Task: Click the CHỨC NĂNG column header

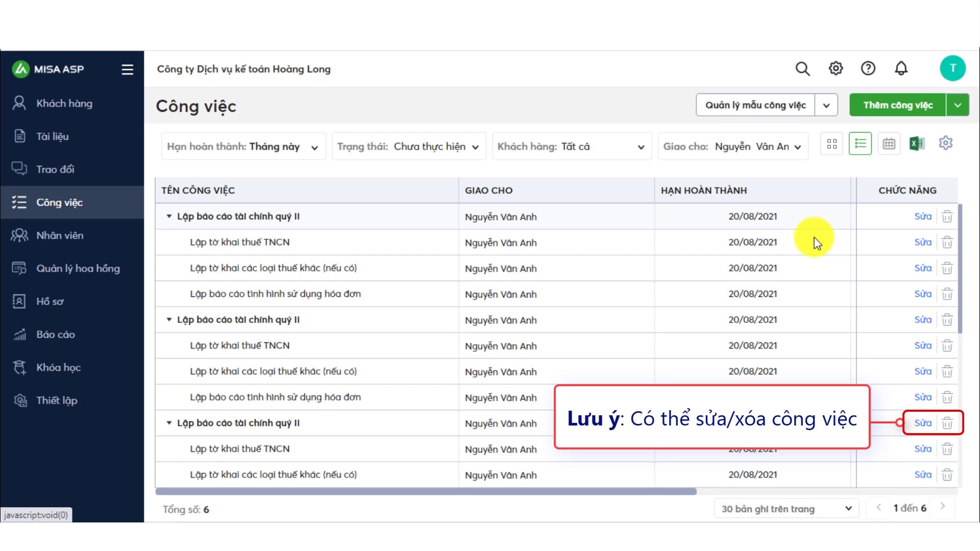Action: pyautogui.click(x=907, y=191)
